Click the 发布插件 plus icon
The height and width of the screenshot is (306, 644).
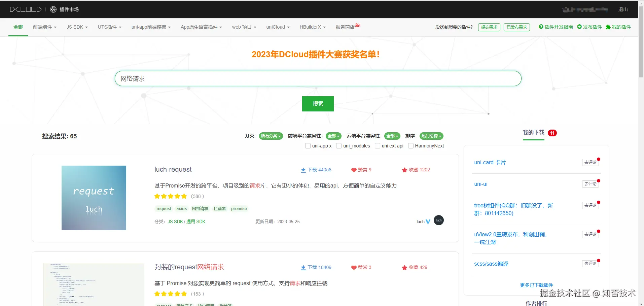(x=579, y=27)
